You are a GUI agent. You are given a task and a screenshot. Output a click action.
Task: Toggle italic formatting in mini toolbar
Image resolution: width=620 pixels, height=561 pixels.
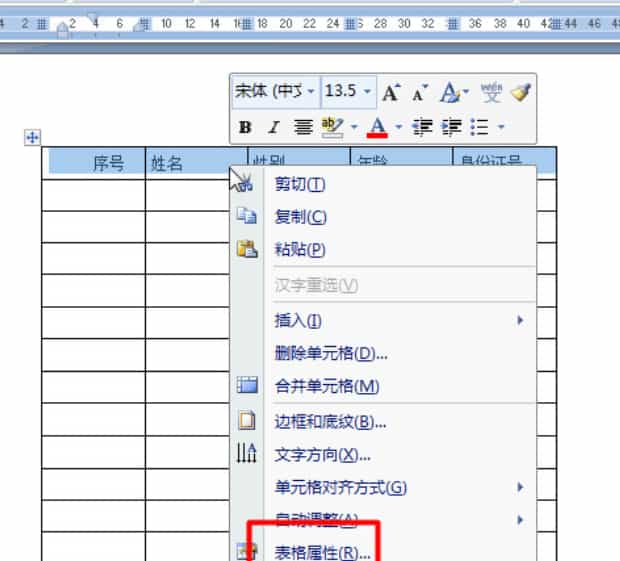[273, 127]
